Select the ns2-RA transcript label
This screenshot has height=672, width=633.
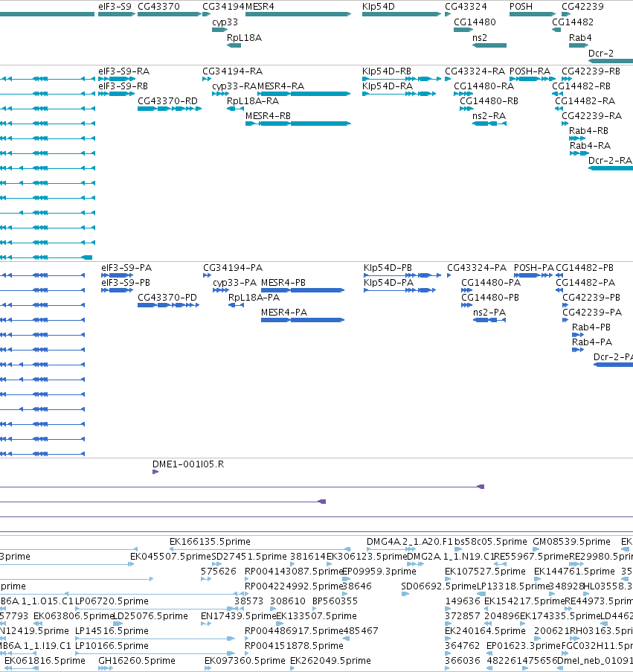[x=489, y=115]
